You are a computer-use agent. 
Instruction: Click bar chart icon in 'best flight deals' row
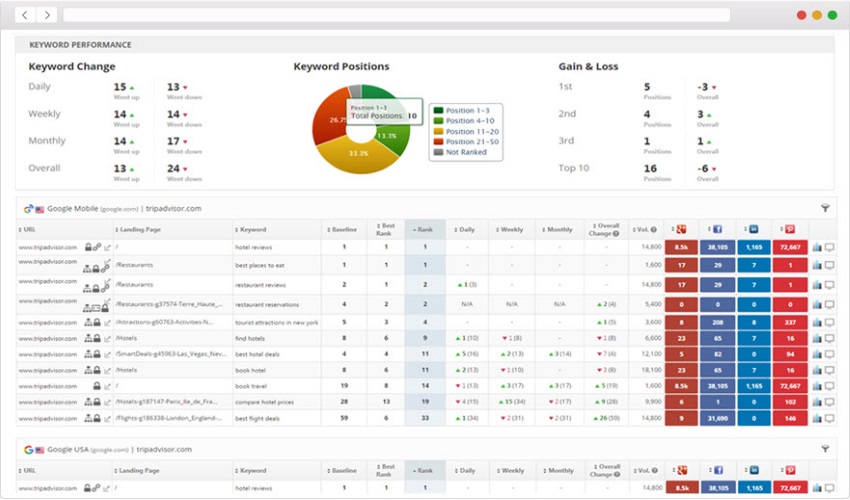[817, 418]
